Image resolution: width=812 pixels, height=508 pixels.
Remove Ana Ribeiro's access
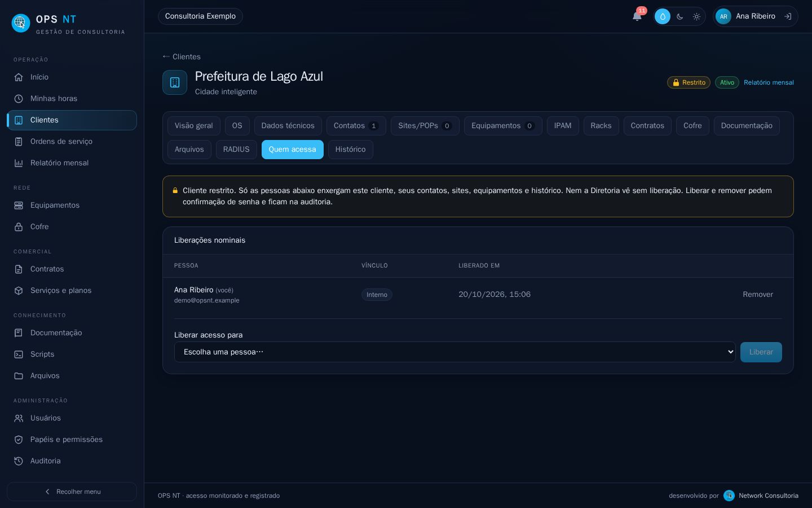pyautogui.click(x=758, y=295)
